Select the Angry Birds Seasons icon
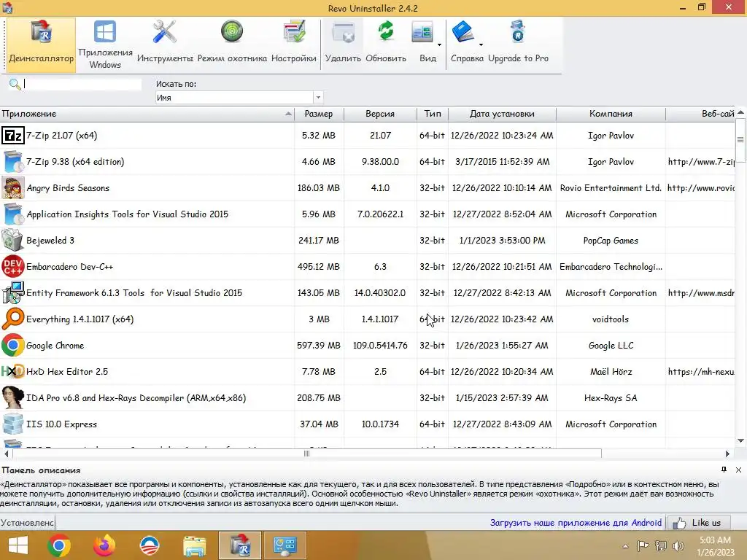747x560 pixels. click(x=12, y=187)
